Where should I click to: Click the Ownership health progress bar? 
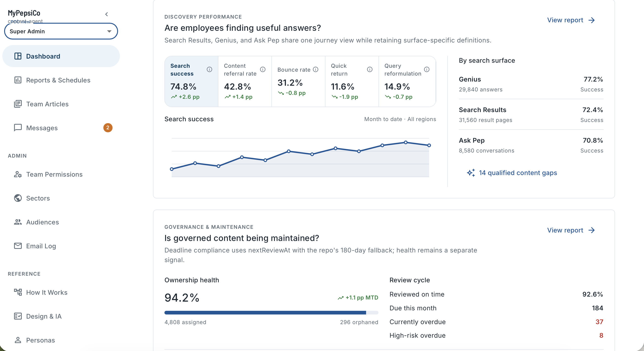click(x=271, y=312)
